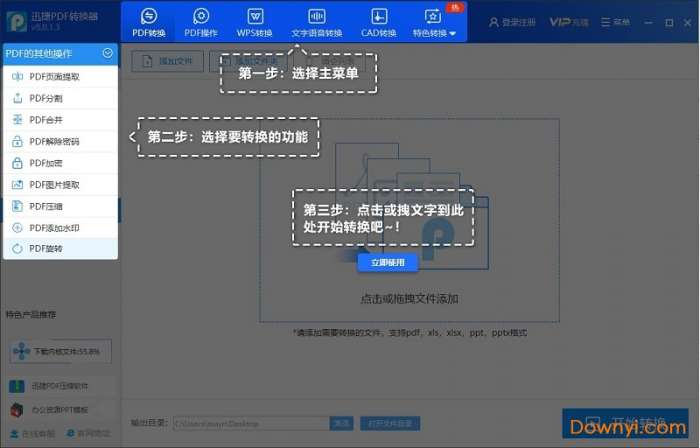Open the WPS转换 tab
This screenshot has height=448, width=700.
254,22
